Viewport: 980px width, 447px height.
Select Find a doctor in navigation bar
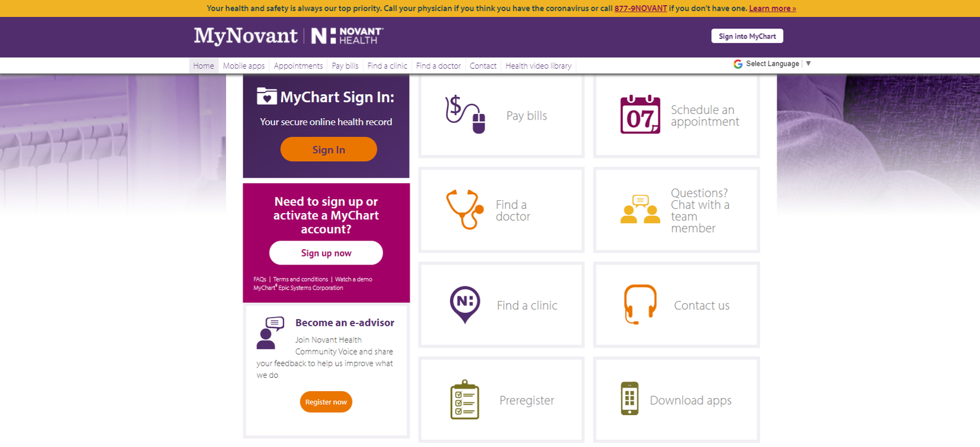point(439,66)
